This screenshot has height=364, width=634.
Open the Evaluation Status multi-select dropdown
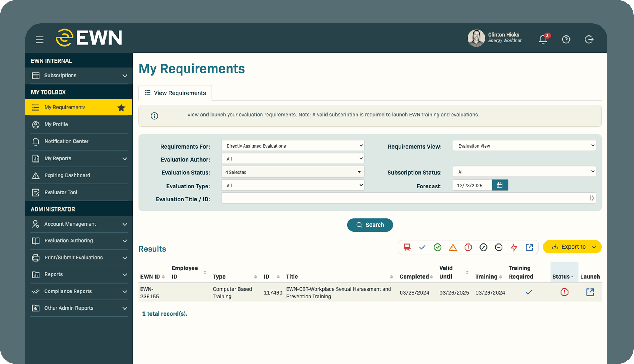point(292,172)
